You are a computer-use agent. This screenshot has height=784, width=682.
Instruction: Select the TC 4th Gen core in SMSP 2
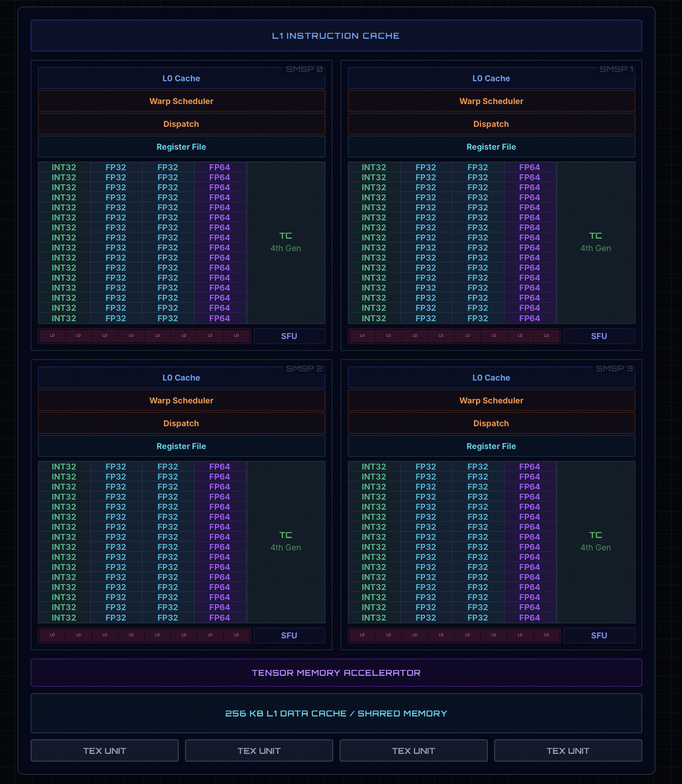click(x=286, y=542)
